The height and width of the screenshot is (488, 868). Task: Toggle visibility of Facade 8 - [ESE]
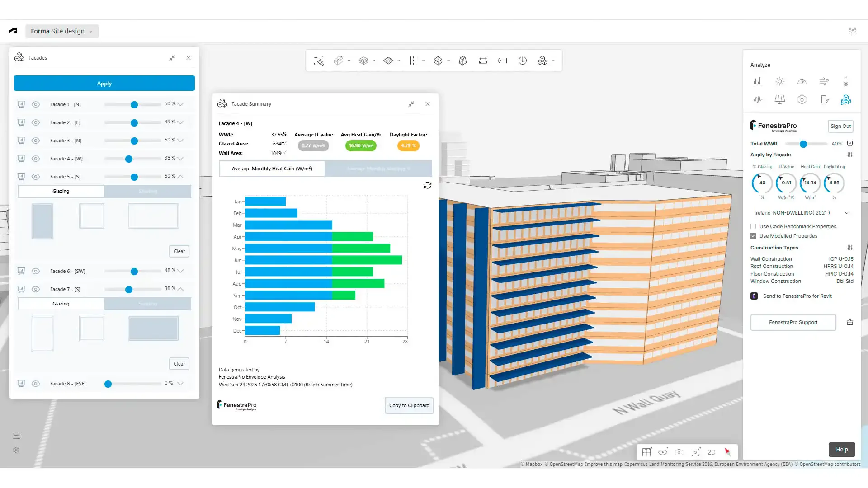click(36, 384)
